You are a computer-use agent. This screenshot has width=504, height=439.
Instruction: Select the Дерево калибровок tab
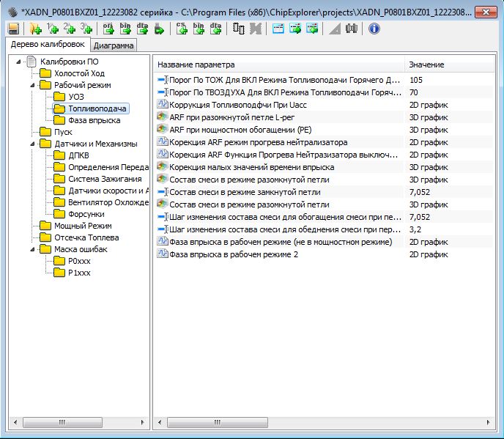48,45
